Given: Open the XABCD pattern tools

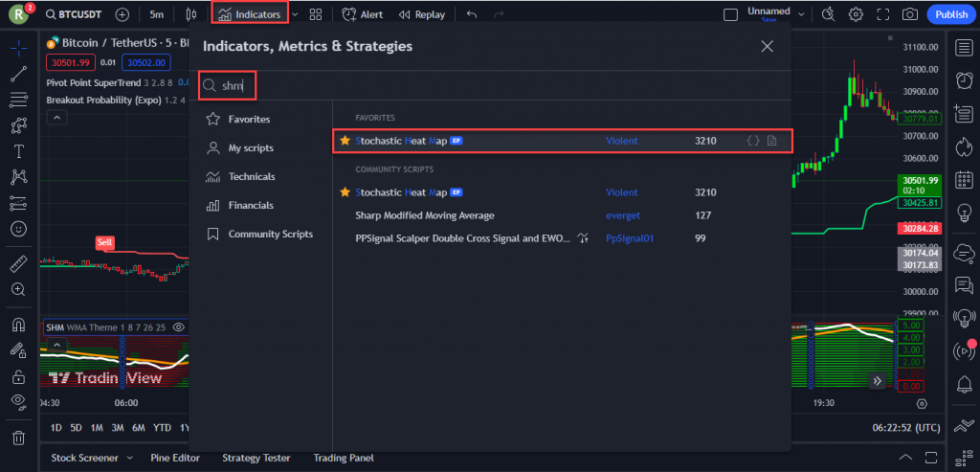Looking at the screenshot, I should click(x=19, y=177).
